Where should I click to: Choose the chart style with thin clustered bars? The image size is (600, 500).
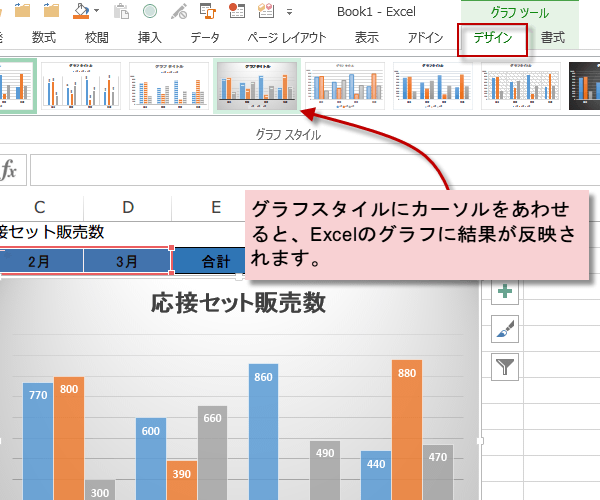tap(81, 86)
